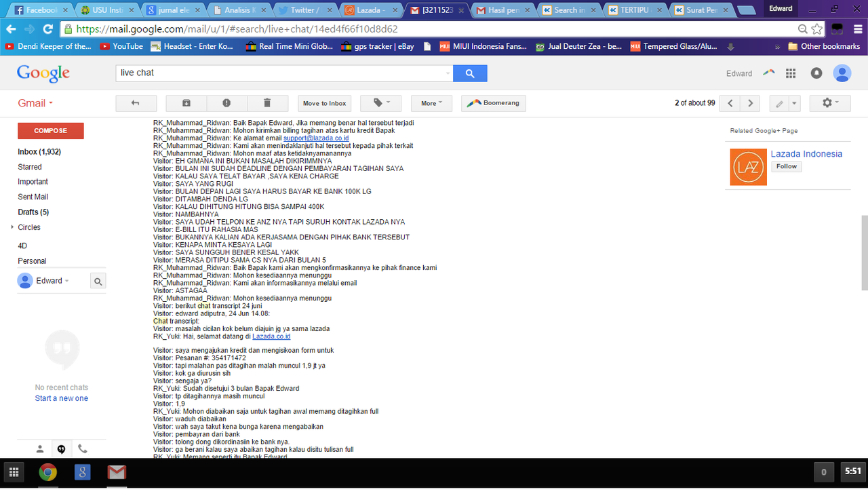Open search options dropdown arrow

(447, 73)
